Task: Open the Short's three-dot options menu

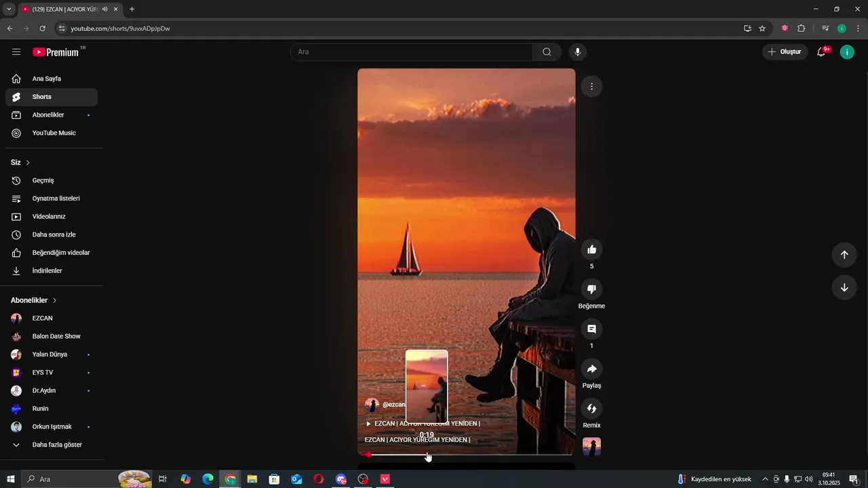Action: tap(591, 86)
